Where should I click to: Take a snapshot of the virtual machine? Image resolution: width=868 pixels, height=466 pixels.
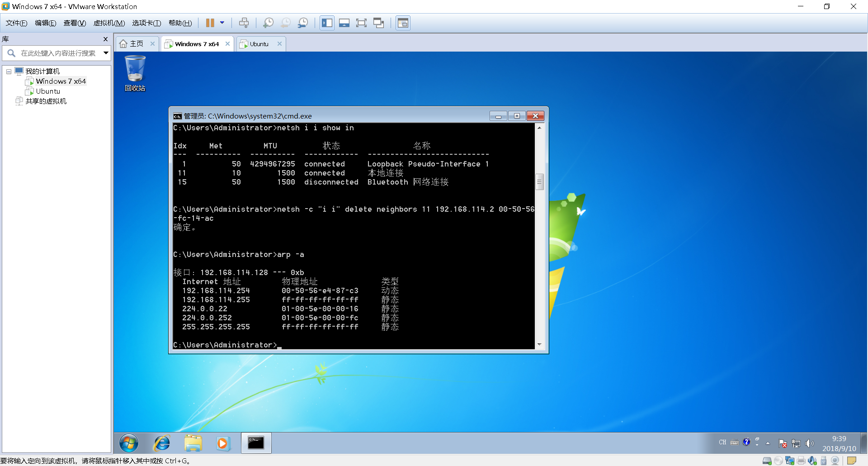click(x=268, y=23)
